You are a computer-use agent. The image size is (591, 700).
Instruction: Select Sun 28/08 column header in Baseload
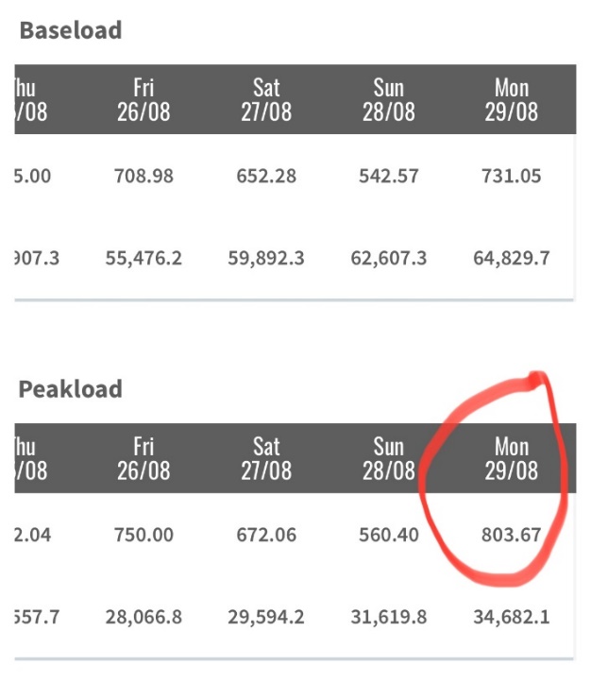389,99
